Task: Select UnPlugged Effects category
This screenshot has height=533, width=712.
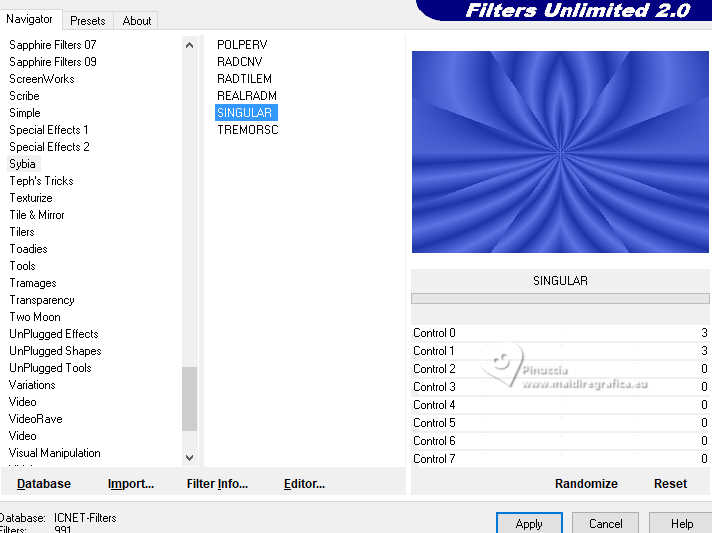Action: coord(54,334)
